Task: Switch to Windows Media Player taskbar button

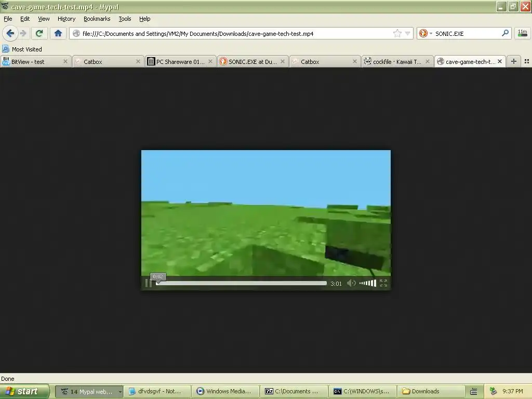Action: (225, 391)
